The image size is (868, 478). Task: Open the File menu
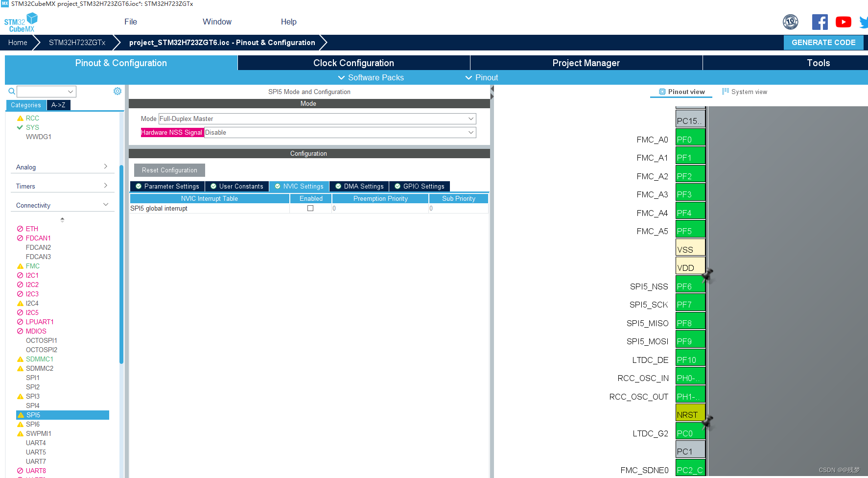pos(131,22)
